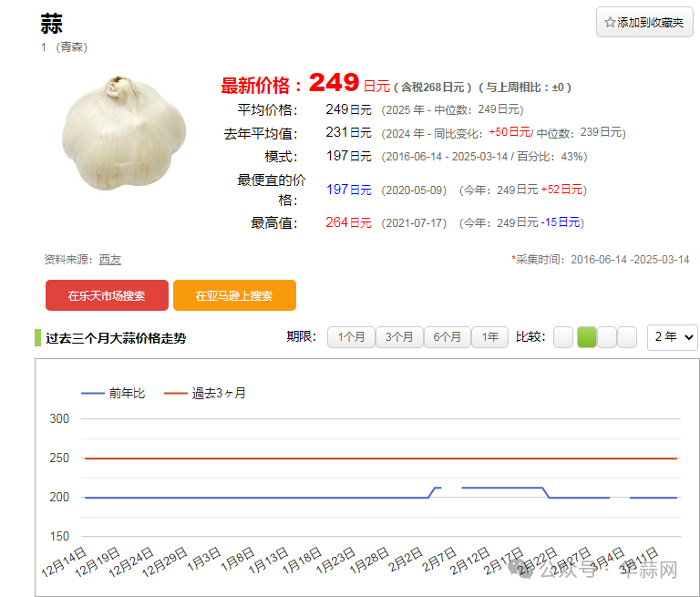Toggle the green 比较 comparison box
Screen dimensions: 700x597
coord(586,337)
